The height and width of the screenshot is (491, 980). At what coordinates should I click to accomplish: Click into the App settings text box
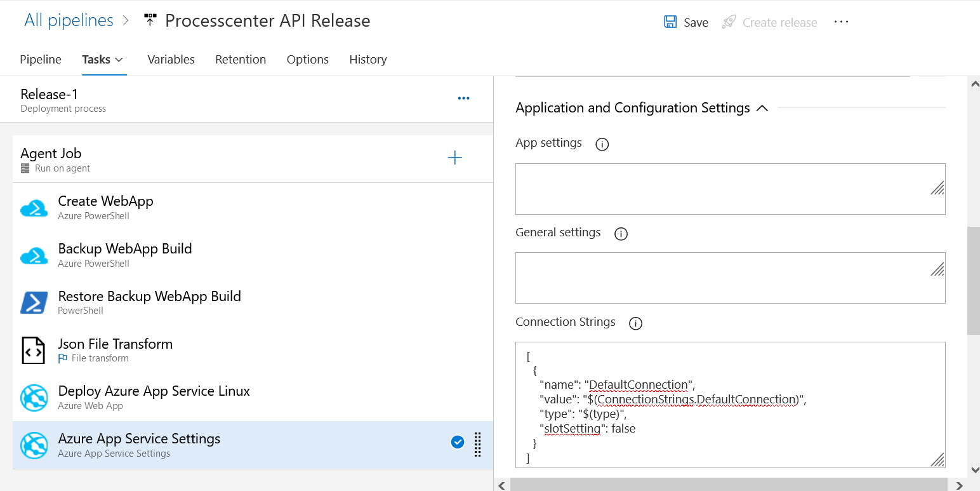tap(730, 189)
